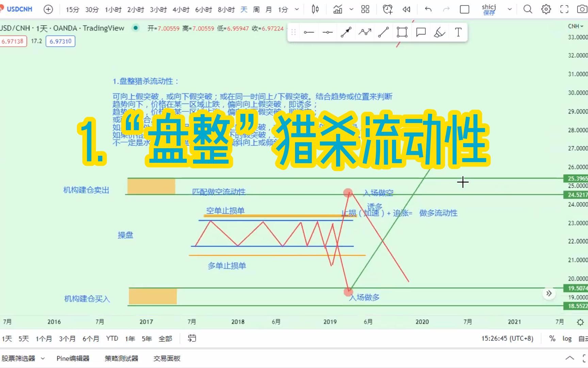
Task: Select the polyline path drawing tool
Action: click(x=365, y=32)
